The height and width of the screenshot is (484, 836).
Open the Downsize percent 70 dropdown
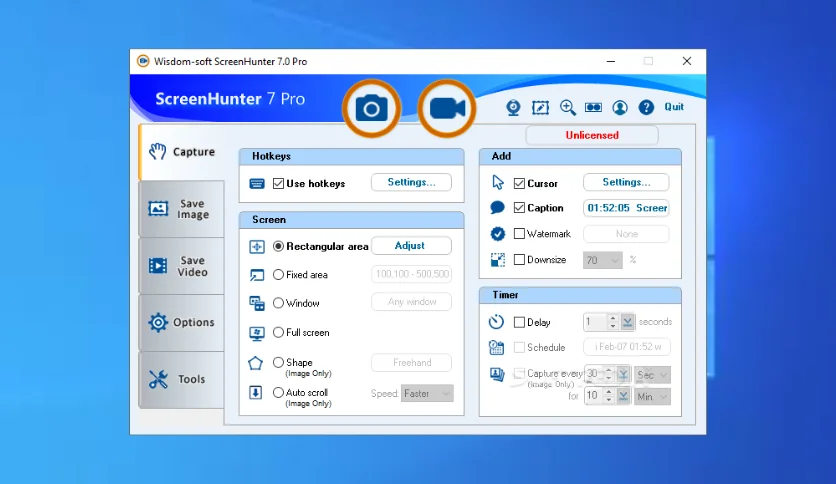pyautogui.click(x=602, y=260)
